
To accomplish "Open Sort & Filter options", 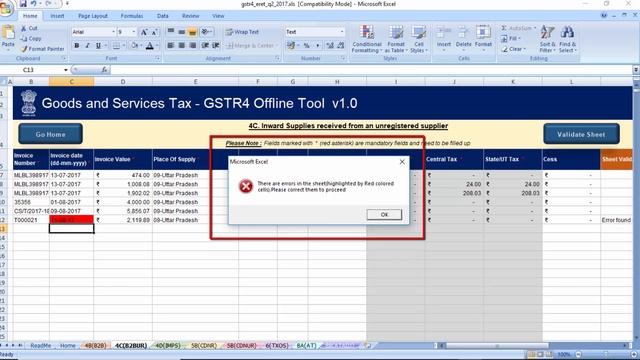I will coord(547,39).
